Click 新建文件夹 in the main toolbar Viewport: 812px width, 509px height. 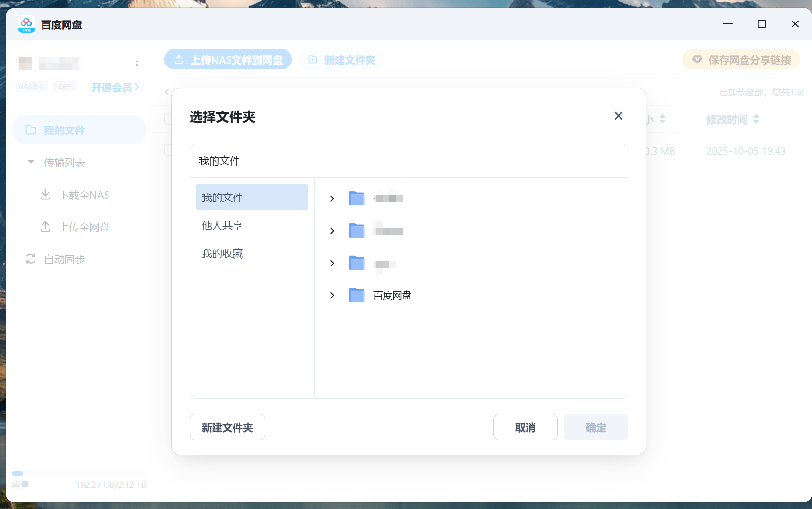click(342, 59)
